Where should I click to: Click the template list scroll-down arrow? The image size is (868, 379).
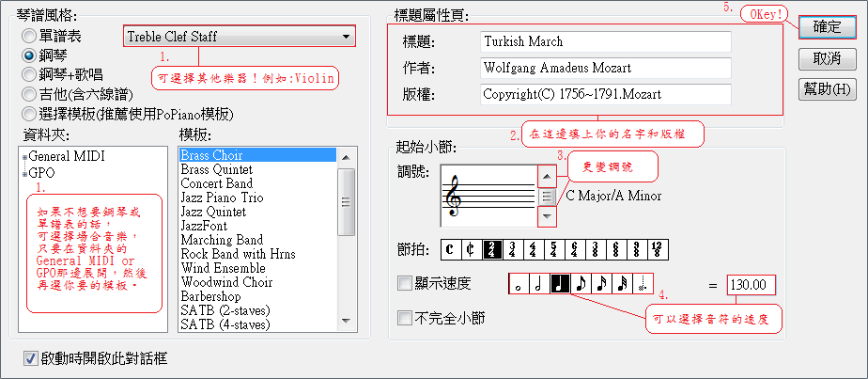coord(346,322)
